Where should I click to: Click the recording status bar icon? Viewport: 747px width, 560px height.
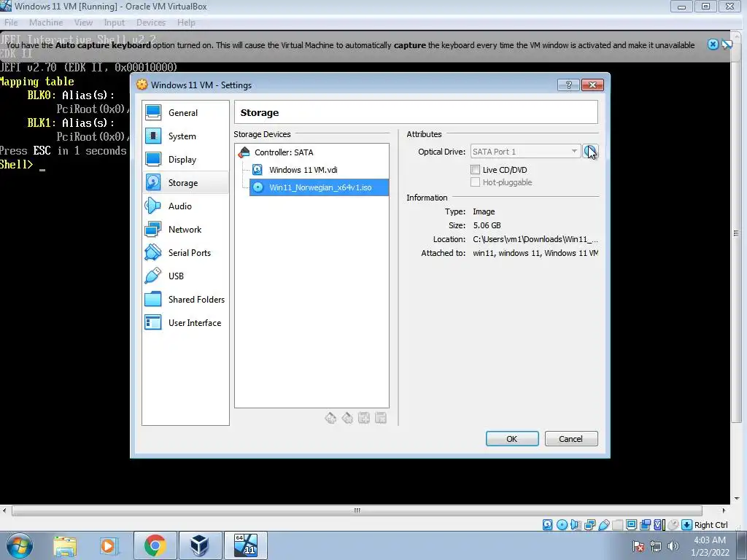[x=645, y=525]
